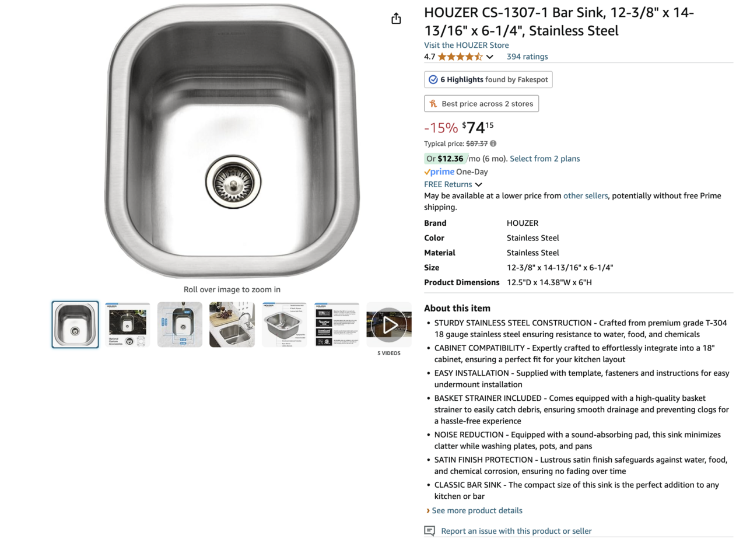Click the Fakespot checkmark highlights badge

[488, 79]
